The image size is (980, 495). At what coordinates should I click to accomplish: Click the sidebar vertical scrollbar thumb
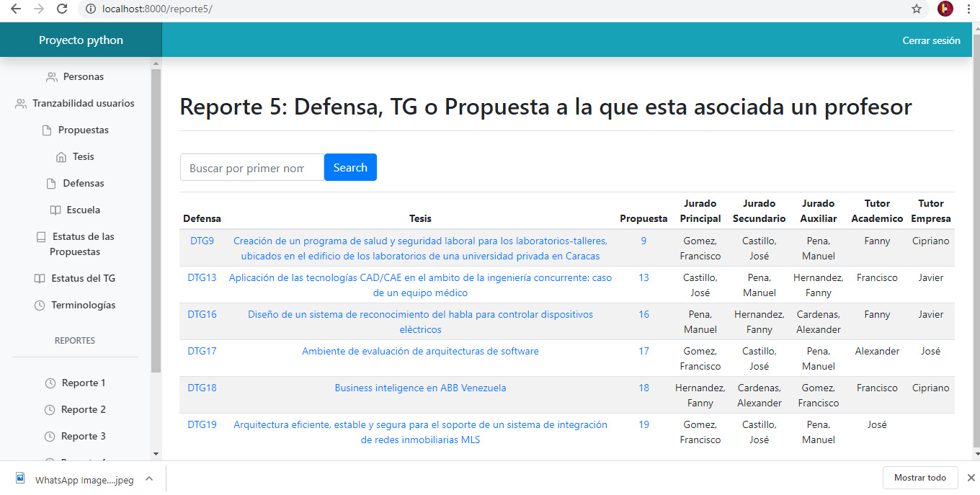[156, 220]
